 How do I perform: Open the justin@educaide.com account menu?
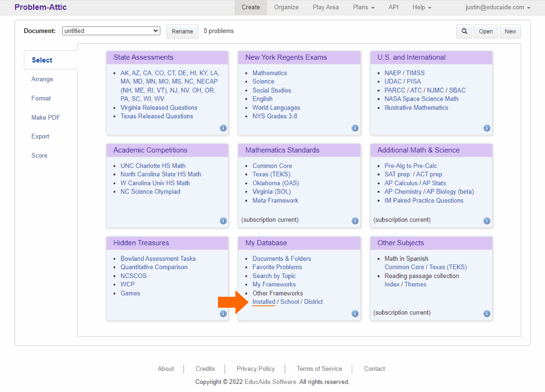tap(498, 7)
